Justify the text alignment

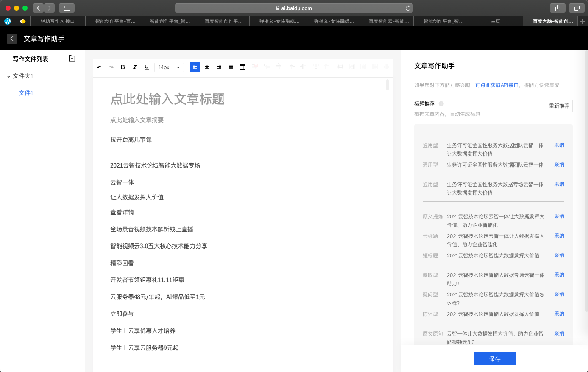coord(231,67)
